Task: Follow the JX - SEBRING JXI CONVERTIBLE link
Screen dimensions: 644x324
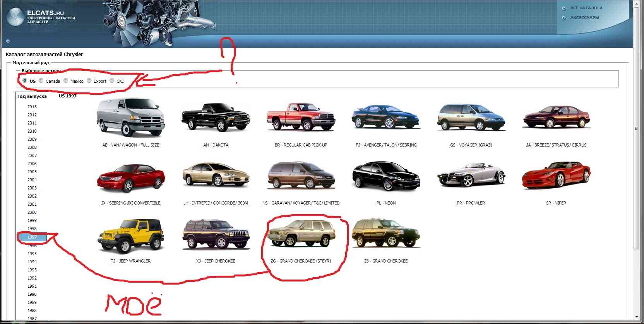Action: [x=131, y=203]
